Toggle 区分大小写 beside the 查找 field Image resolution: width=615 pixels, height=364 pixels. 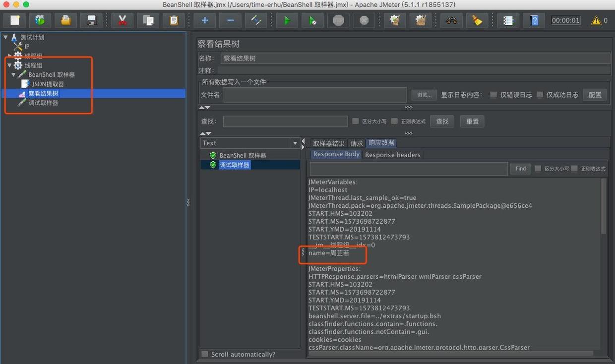click(355, 121)
